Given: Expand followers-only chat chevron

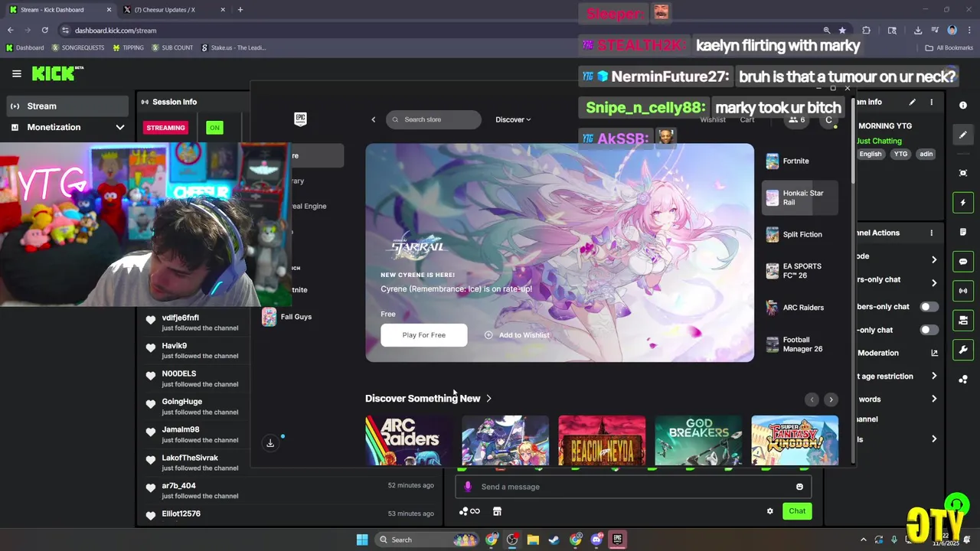Looking at the screenshot, I should (x=934, y=283).
